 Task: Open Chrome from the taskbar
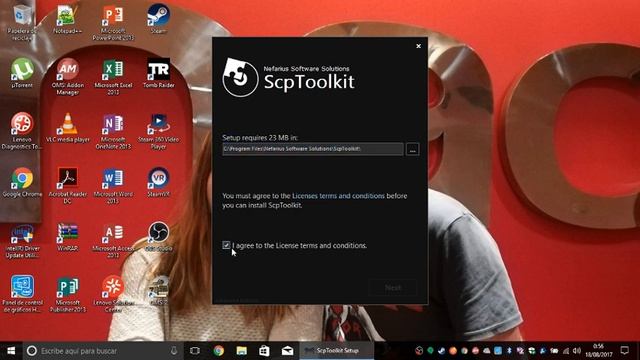click(219, 351)
